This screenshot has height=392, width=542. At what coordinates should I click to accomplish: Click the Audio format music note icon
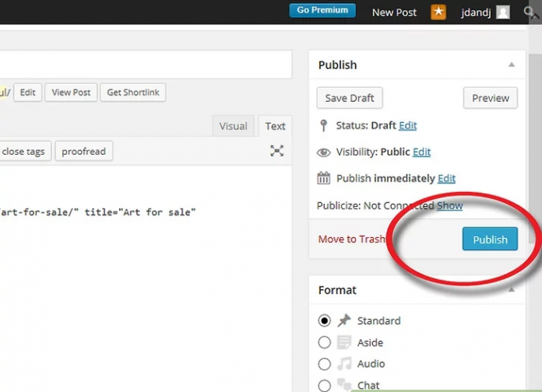(x=344, y=364)
